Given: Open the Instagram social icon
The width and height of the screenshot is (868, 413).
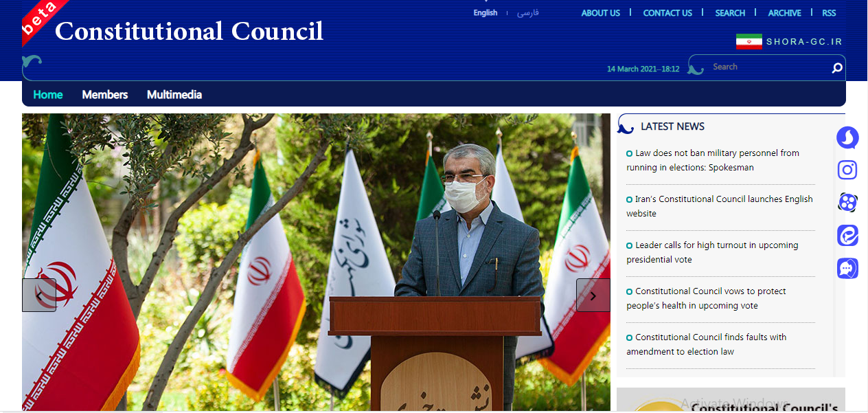Looking at the screenshot, I should pos(847,170).
